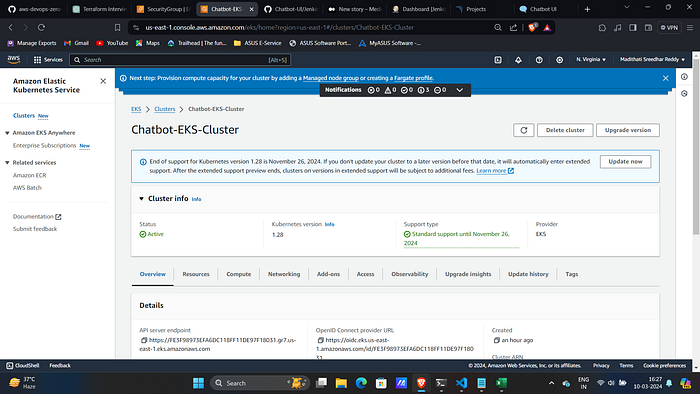Click the Upgrade version button
The height and width of the screenshot is (394, 700).
(628, 130)
